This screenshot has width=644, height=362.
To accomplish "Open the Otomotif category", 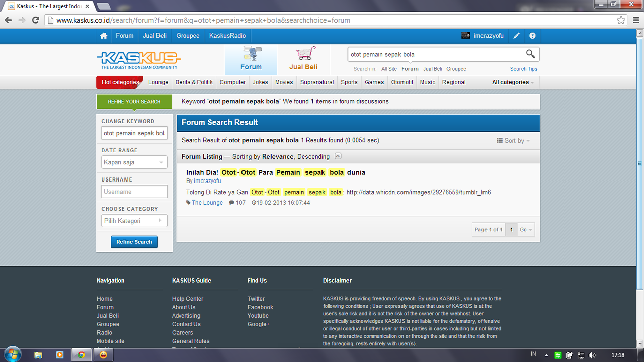I will [402, 82].
